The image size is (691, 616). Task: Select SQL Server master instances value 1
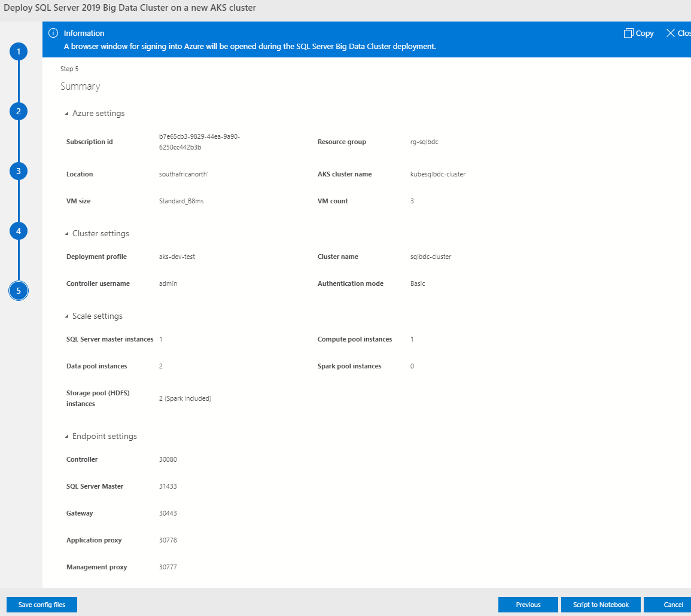[x=161, y=339]
